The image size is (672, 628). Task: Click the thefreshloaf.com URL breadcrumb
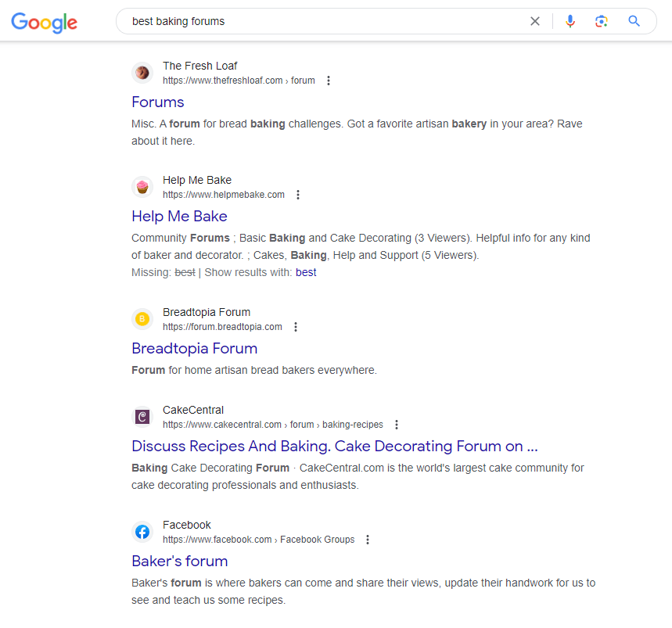(239, 81)
